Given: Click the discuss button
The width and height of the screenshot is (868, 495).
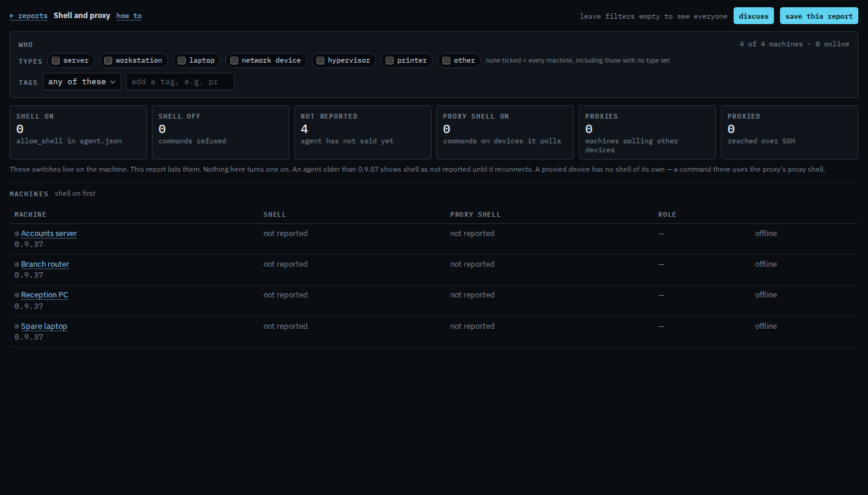Looking at the screenshot, I should click(753, 16).
